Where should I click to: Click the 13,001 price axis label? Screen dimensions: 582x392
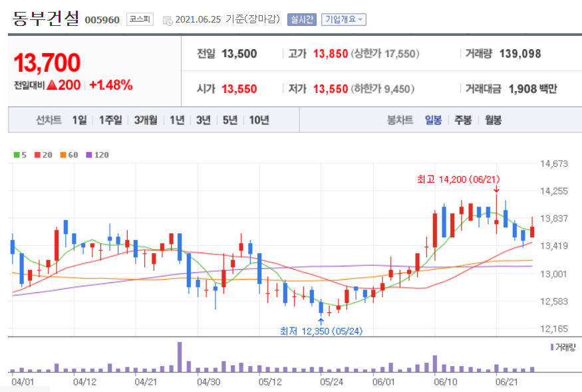click(x=554, y=274)
